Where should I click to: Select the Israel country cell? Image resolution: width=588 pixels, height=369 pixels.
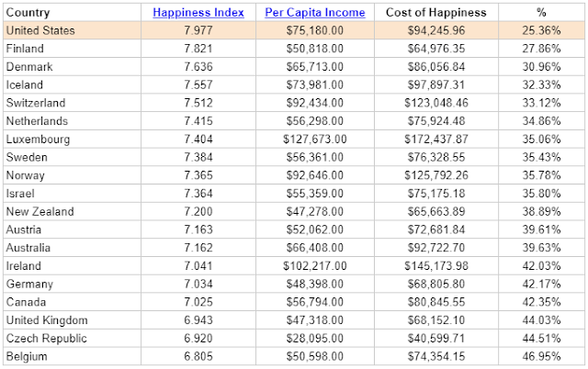[x=72, y=194]
